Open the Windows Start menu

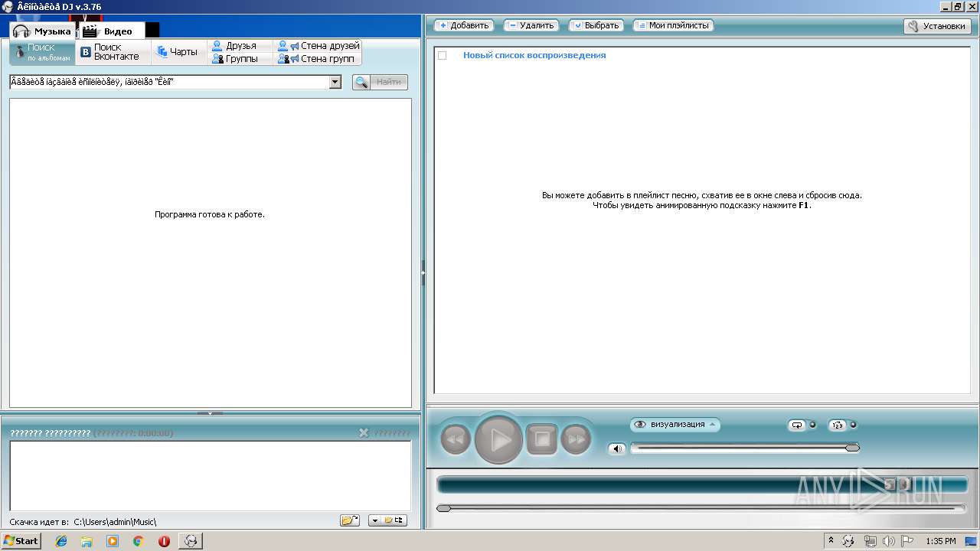[21, 541]
